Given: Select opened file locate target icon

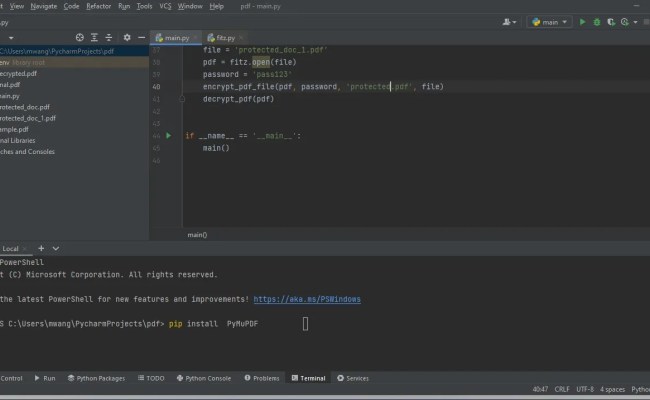Looking at the screenshot, I should tap(80, 38).
